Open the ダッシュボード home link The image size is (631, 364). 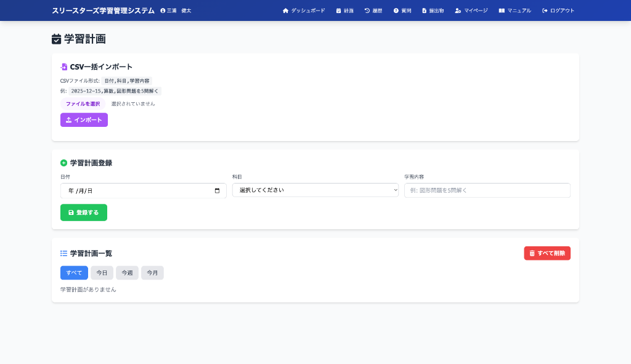[x=303, y=10]
